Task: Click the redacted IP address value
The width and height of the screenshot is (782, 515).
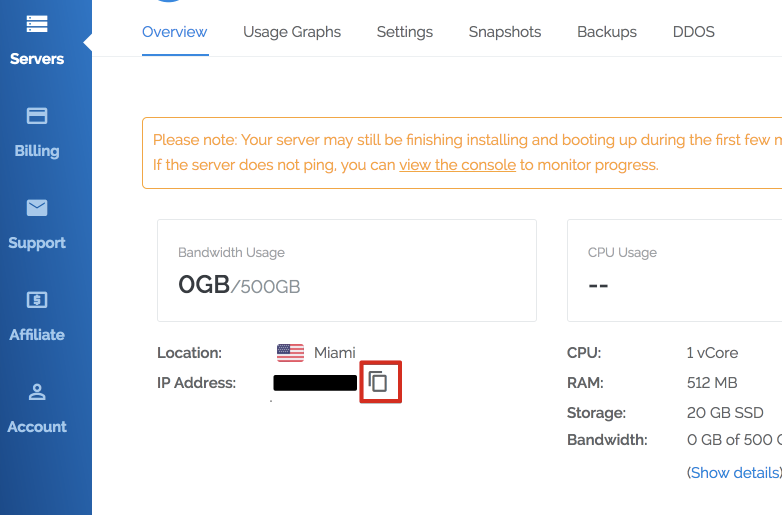Action: [x=315, y=382]
